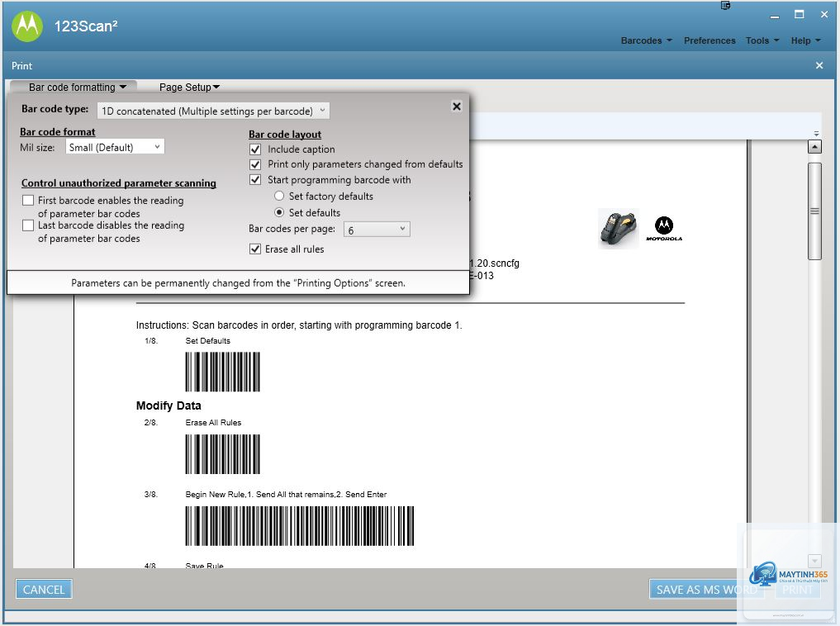Click the 'Erase All Rules' caption text
Screen dimensions: 840x626
click(x=213, y=423)
